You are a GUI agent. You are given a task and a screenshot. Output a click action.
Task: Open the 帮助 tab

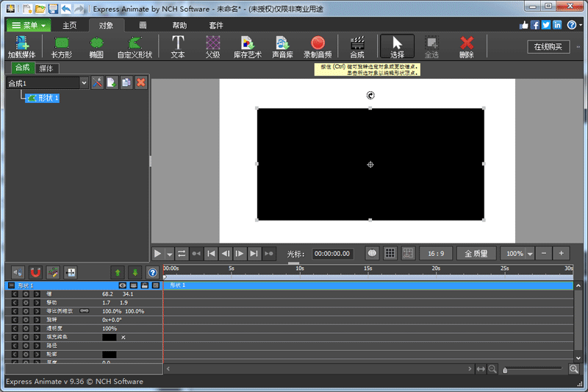[x=179, y=25]
